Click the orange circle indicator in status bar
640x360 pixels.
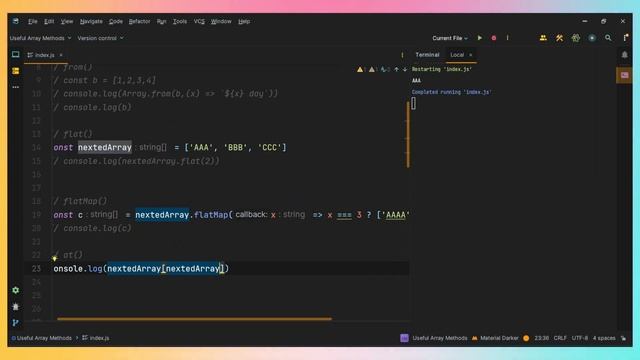526,338
